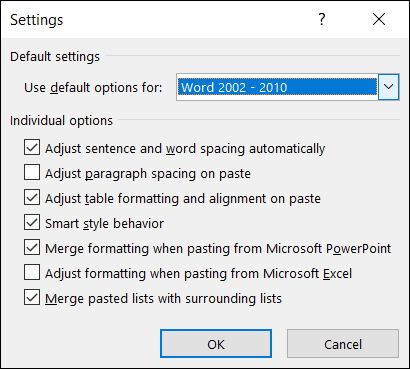Open the help question mark icon
410x369 pixels.
[322, 19]
